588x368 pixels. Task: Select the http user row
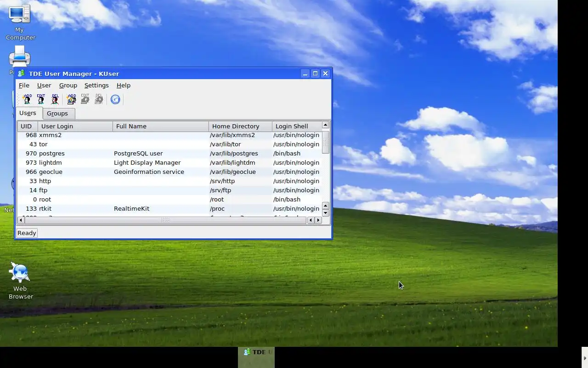point(170,181)
